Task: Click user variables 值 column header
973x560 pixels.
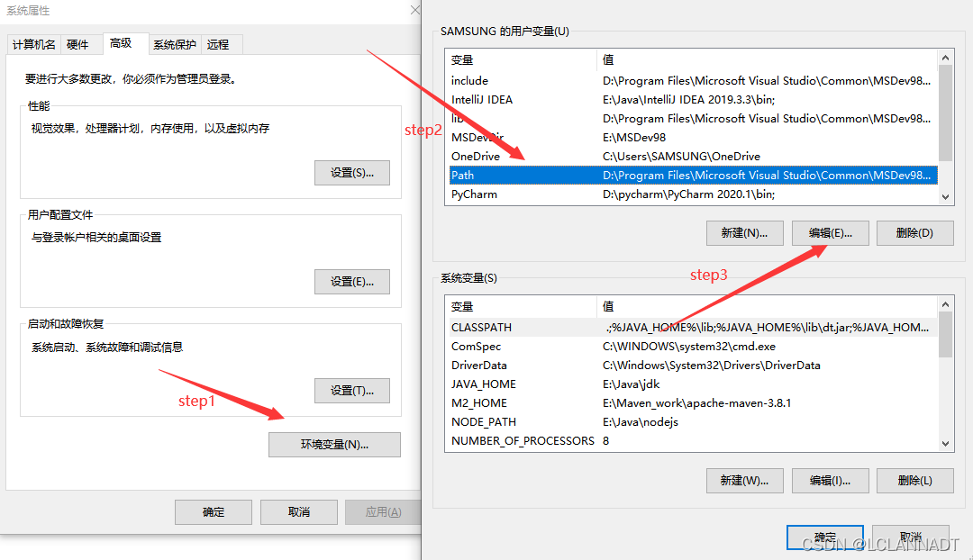Action: click(768, 60)
